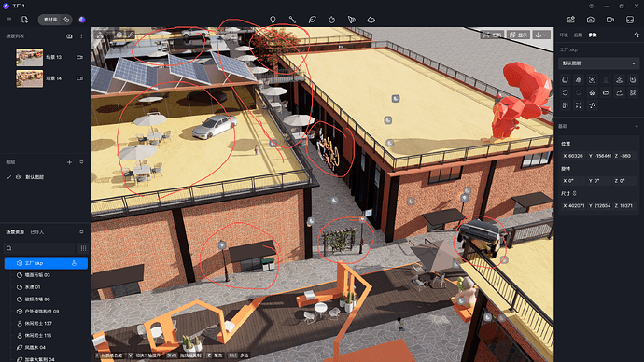This screenshot has width=644, height=362.
Task: Select the light bulb lighting tool
Action: 273,20
